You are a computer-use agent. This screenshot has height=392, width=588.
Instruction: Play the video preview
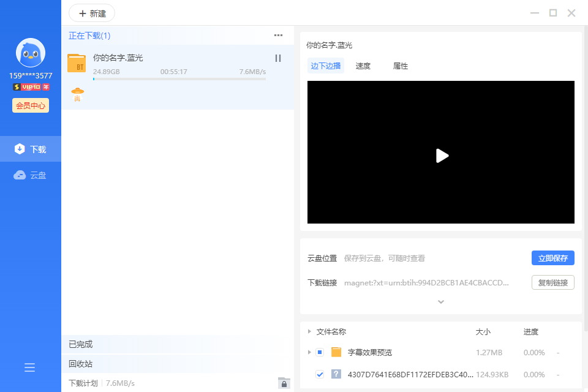[442, 156]
